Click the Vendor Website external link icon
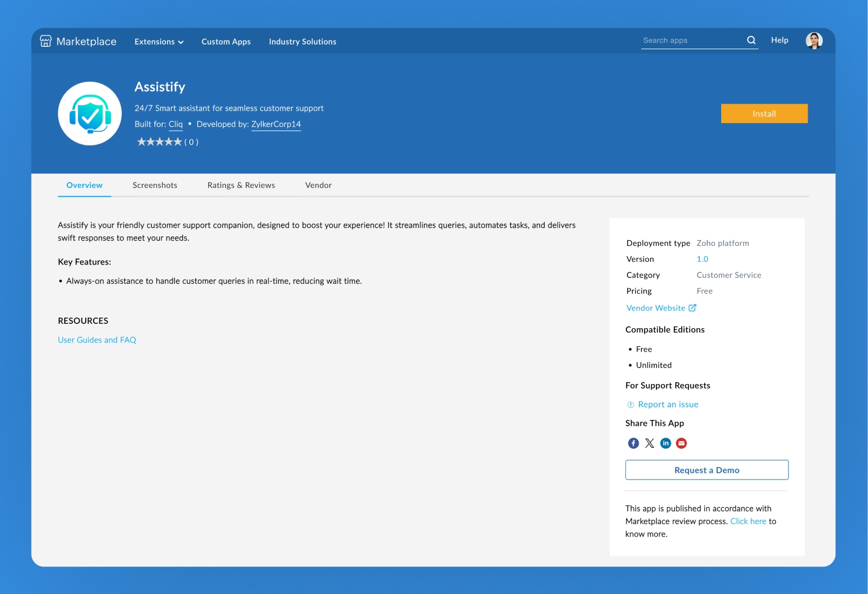Image resolution: width=868 pixels, height=594 pixels. 692,308
